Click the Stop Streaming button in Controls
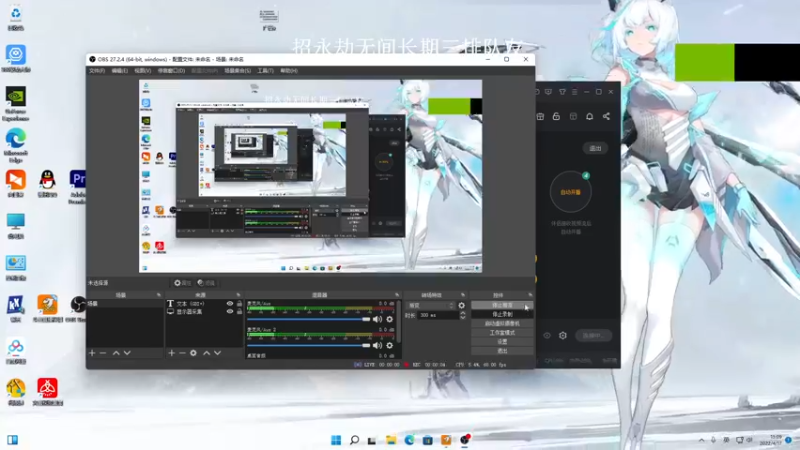The image size is (800, 450). [502, 305]
